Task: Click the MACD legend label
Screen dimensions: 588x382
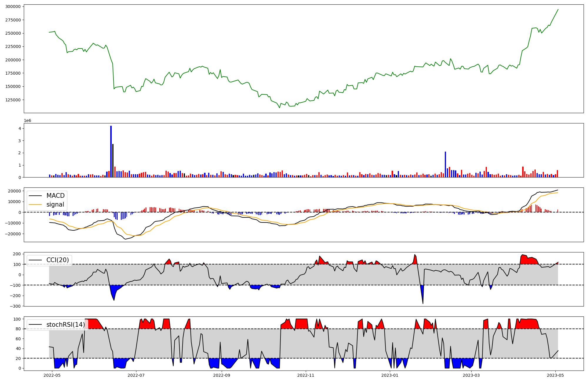Action: [x=55, y=196]
